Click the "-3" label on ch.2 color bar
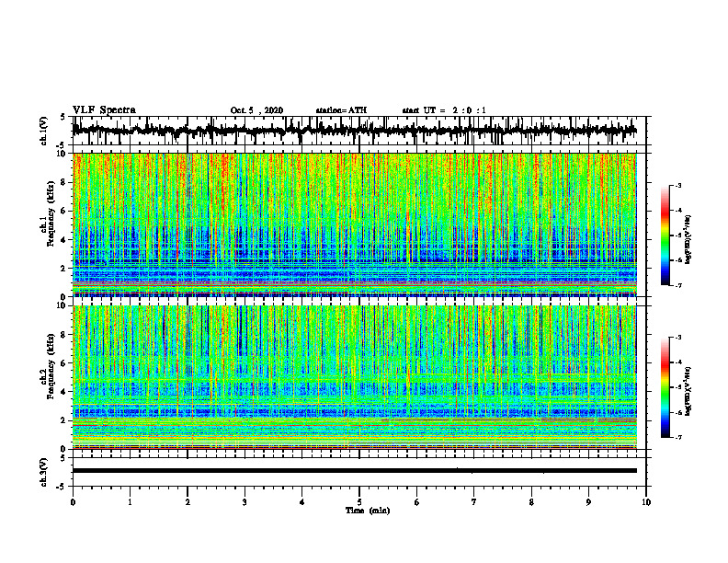 tap(677, 338)
